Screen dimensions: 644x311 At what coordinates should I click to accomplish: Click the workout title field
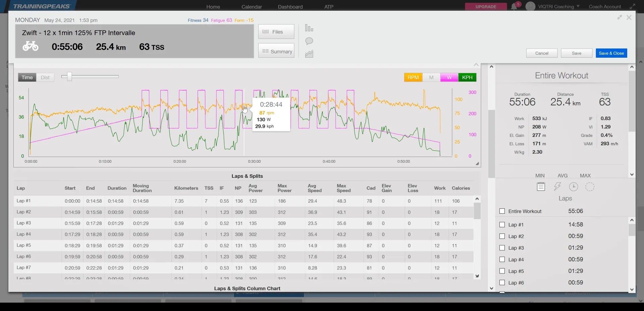click(78, 33)
